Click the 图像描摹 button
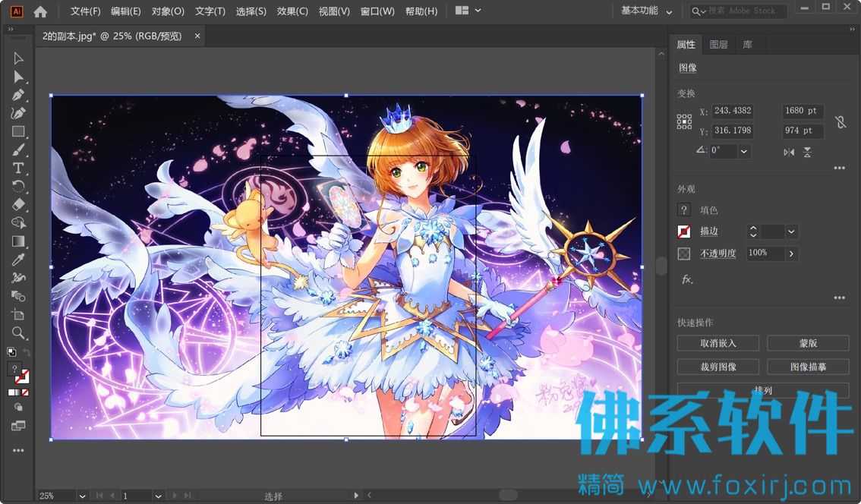Image resolution: width=861 pixels, height=504 pixels. click(809, 367)
